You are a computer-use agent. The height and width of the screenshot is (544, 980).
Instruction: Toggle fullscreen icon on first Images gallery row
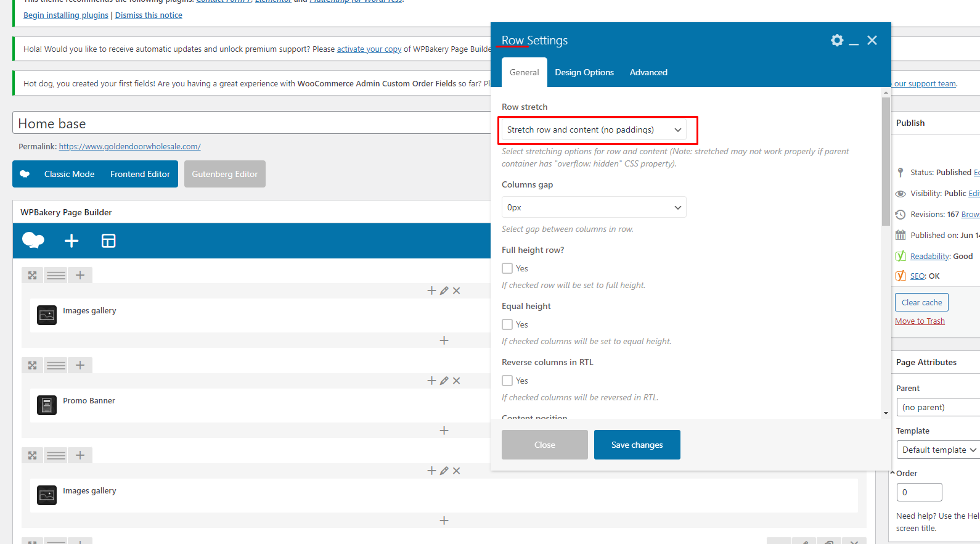33,275
